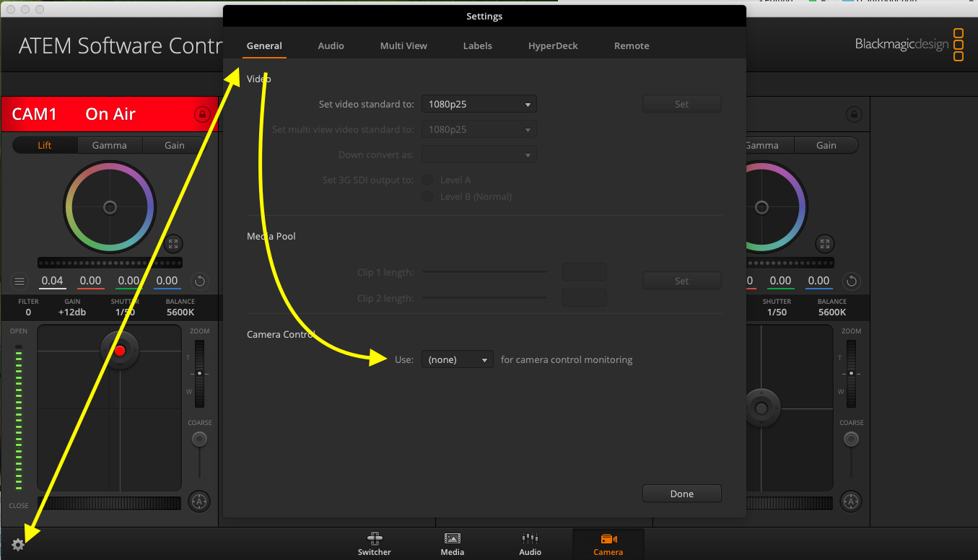The width and height of the screenshot is (978, 560).
Task: Toggle the lock icon on CAM1 header
Action: tap(202, 114)
